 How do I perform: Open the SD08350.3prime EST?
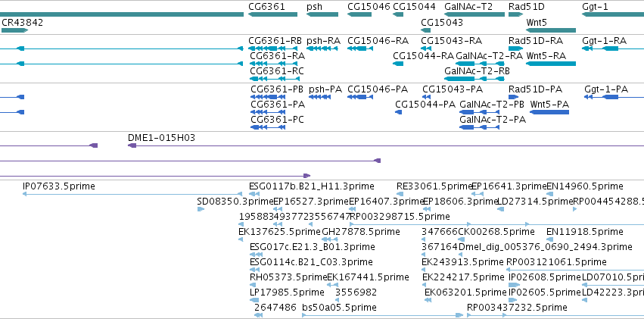click(201, 209)
